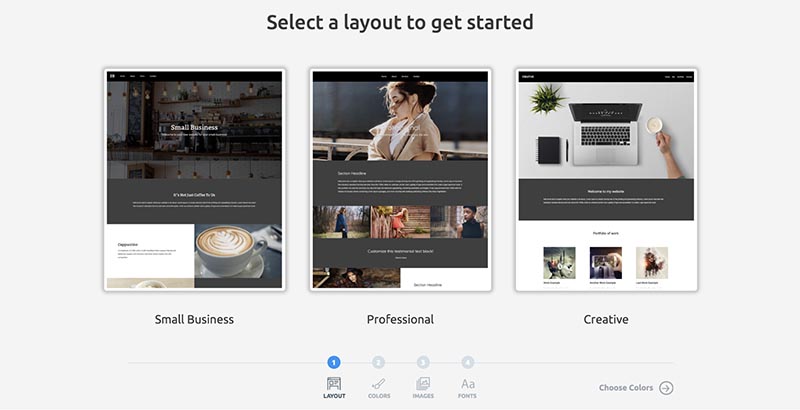
Task: Open the Colors paintbrush icon
Action: [x=379, y=383]
